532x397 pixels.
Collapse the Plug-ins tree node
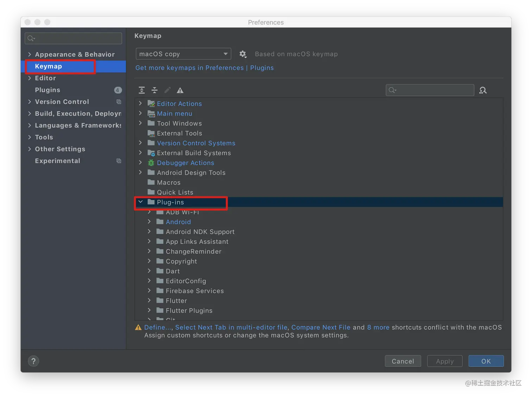[140, 202]
